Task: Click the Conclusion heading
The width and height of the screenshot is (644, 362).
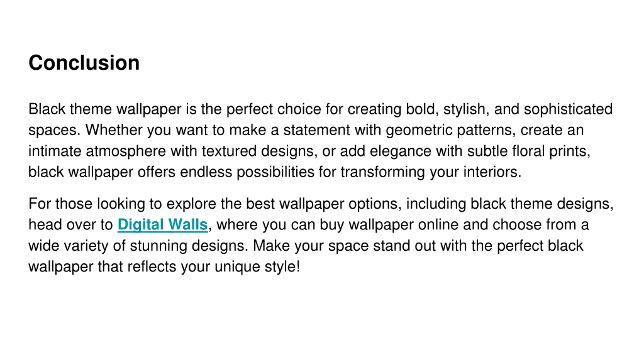Action: tap(84, 63)
